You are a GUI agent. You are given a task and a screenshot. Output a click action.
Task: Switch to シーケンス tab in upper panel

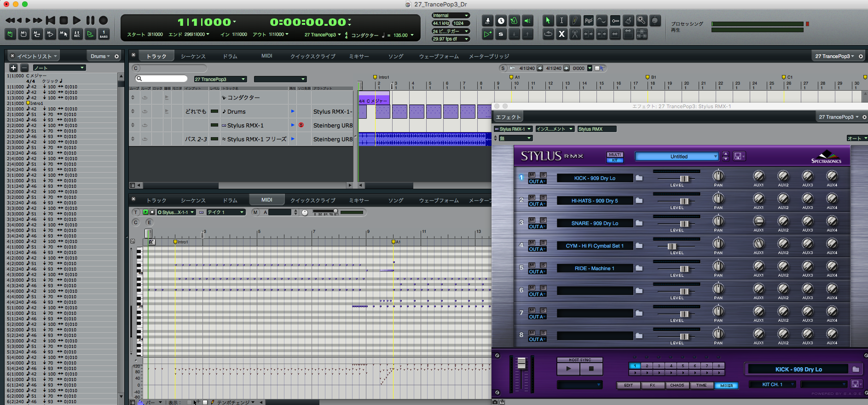click(193, 56)
